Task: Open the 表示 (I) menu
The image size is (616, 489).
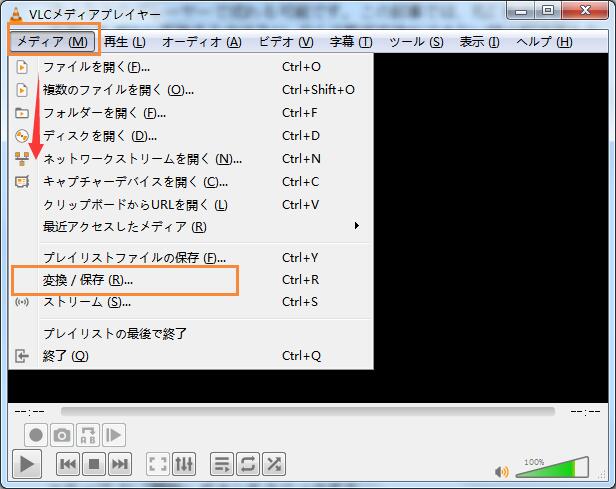Action: click(x=479, y=41)
